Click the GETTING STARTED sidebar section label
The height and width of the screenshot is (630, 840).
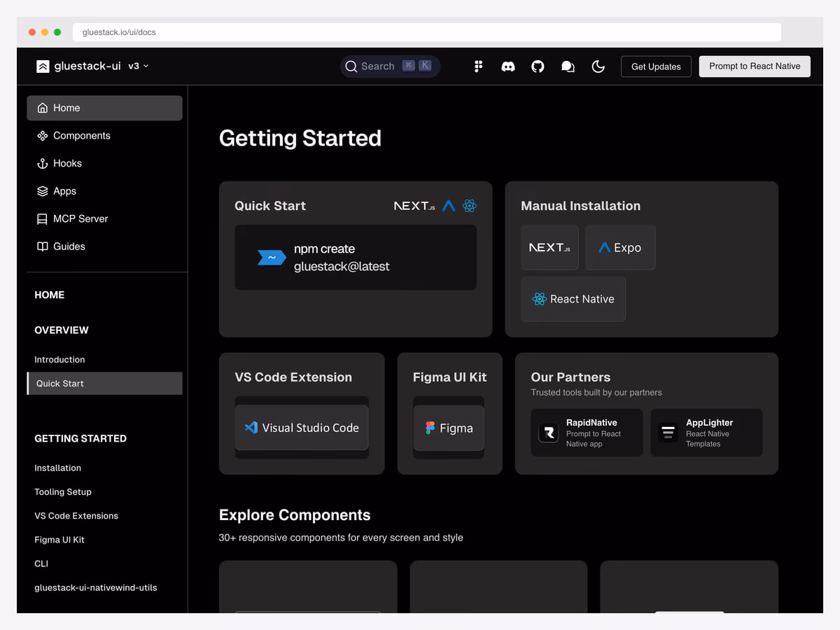coord(80,439)
